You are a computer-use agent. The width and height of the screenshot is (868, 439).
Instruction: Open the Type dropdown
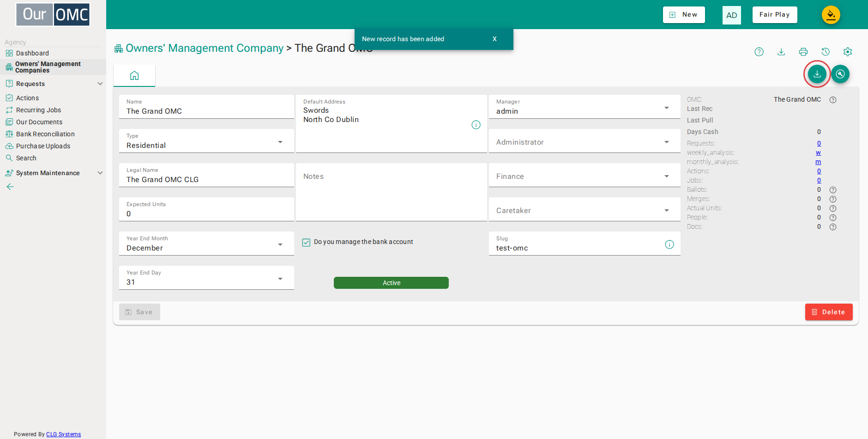pos(206,141)
